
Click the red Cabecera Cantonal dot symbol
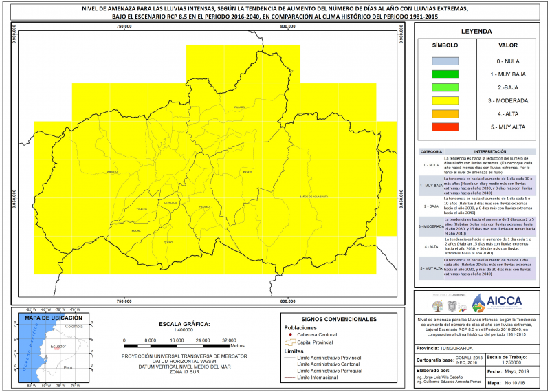coord(291,334)
